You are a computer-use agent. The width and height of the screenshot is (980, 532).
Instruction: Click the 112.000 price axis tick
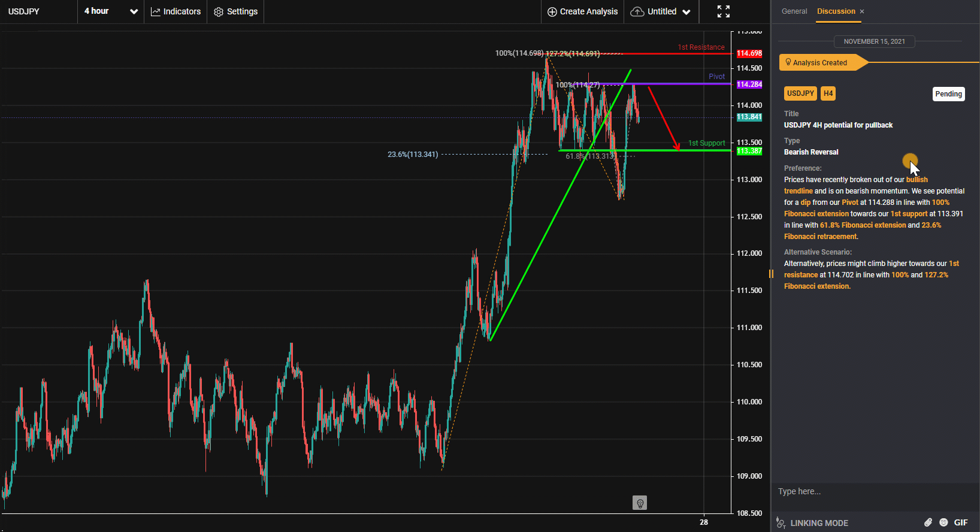coord(749,253)
